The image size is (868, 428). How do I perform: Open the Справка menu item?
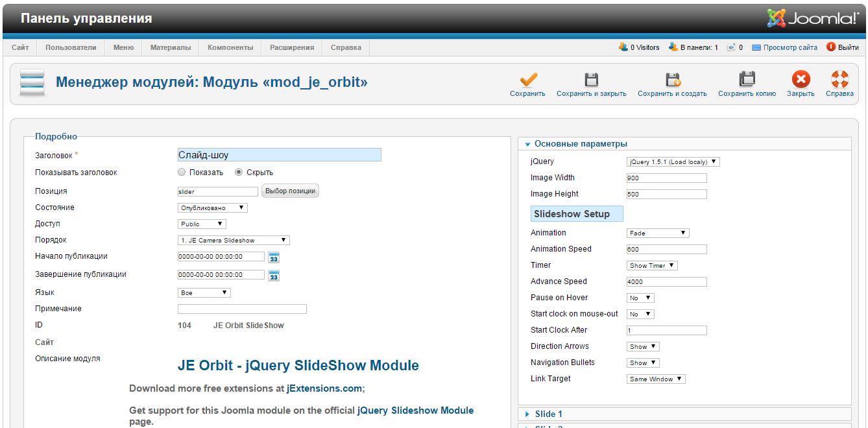point(346,47)
